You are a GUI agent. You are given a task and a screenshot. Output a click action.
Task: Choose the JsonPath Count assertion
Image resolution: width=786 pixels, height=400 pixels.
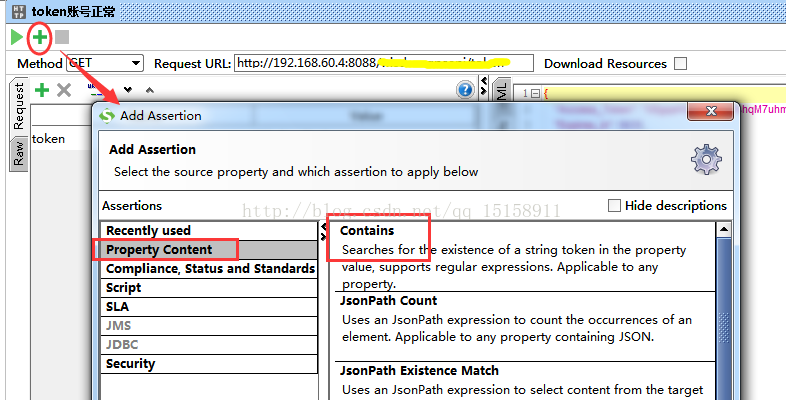click(524, 327)
